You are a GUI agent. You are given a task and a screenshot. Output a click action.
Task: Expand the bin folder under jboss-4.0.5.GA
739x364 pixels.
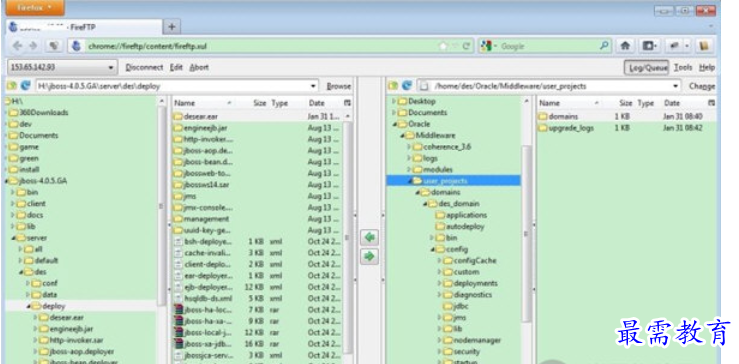pyautogui.click(x=13, y=192)
